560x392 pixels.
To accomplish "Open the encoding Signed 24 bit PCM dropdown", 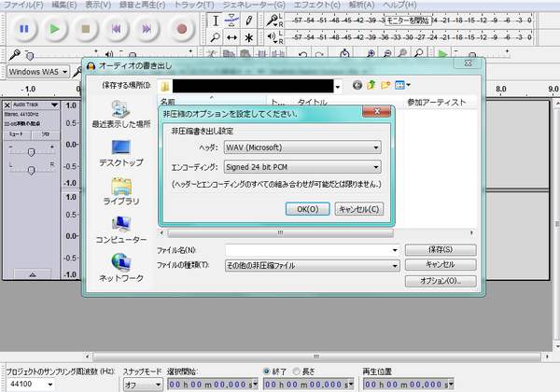I will [302, 167].
